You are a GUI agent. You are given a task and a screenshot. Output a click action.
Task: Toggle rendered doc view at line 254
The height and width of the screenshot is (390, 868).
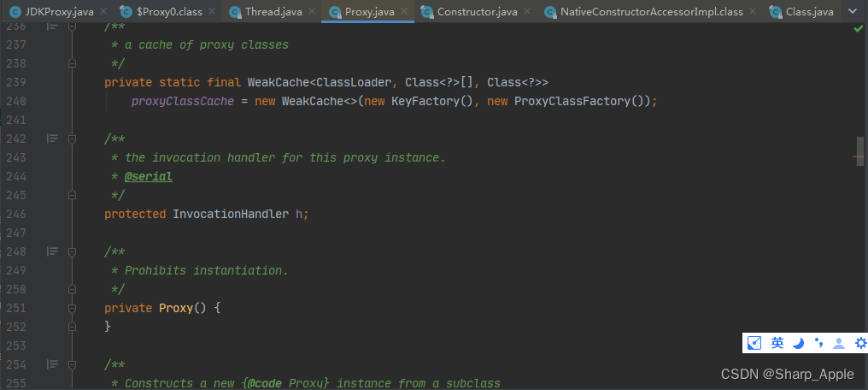(x=53, y=364)
